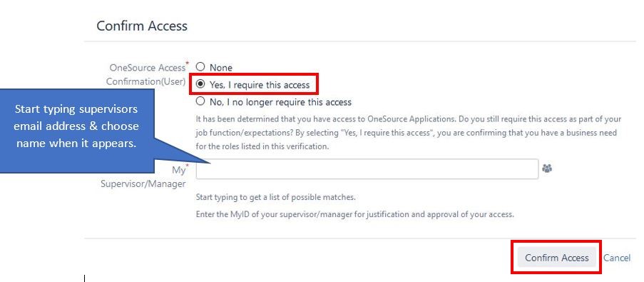Click the "Yes, I require this access" label text

pos(260,85)
